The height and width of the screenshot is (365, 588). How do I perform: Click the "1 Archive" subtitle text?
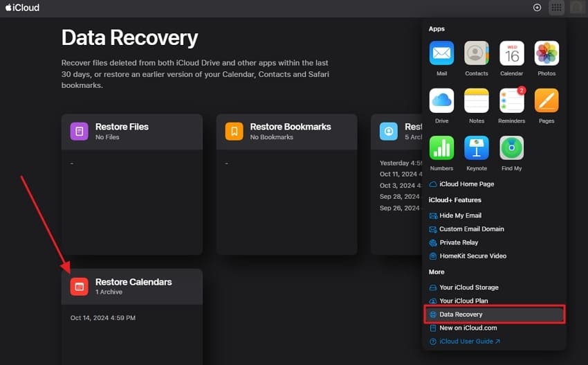point(109,292)
